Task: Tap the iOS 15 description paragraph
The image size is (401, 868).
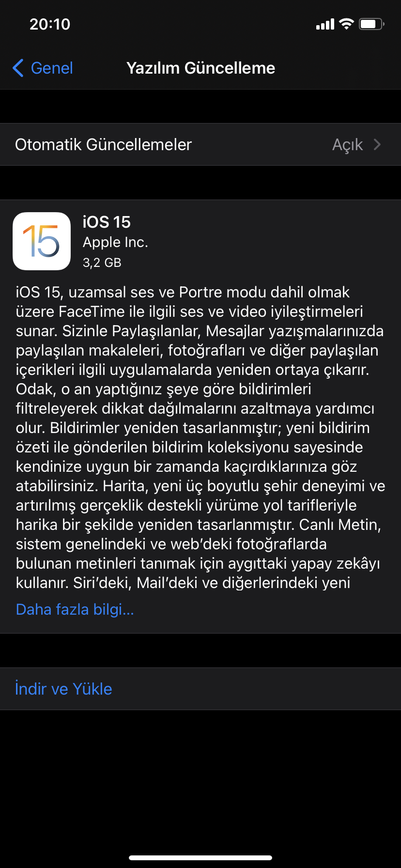Action: pyautogui.click(x=200, y=437)
